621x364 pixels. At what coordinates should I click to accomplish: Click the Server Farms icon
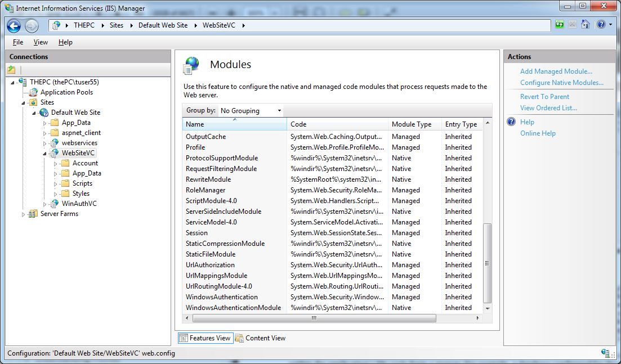[33, 214]
